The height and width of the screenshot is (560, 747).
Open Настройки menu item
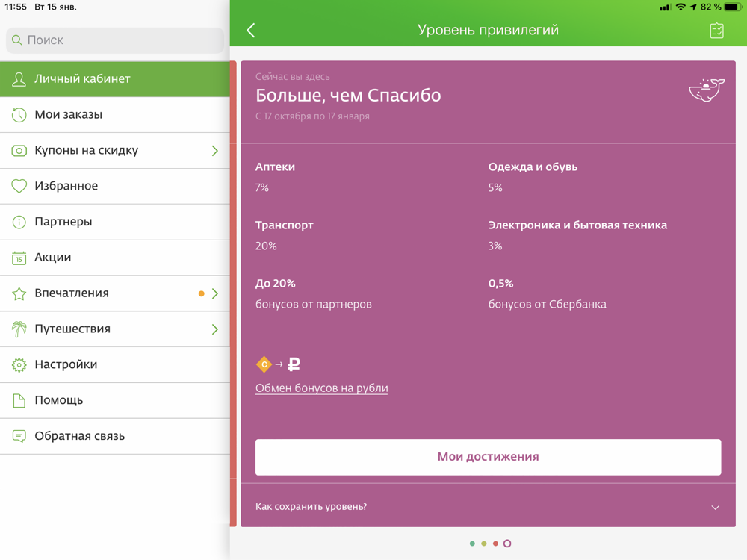(x=115, y=365)
